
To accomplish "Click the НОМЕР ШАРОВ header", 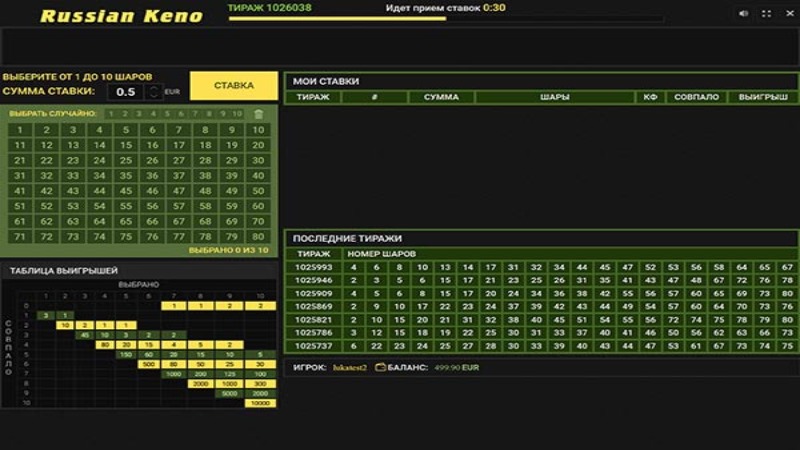I will click(381, 254).
